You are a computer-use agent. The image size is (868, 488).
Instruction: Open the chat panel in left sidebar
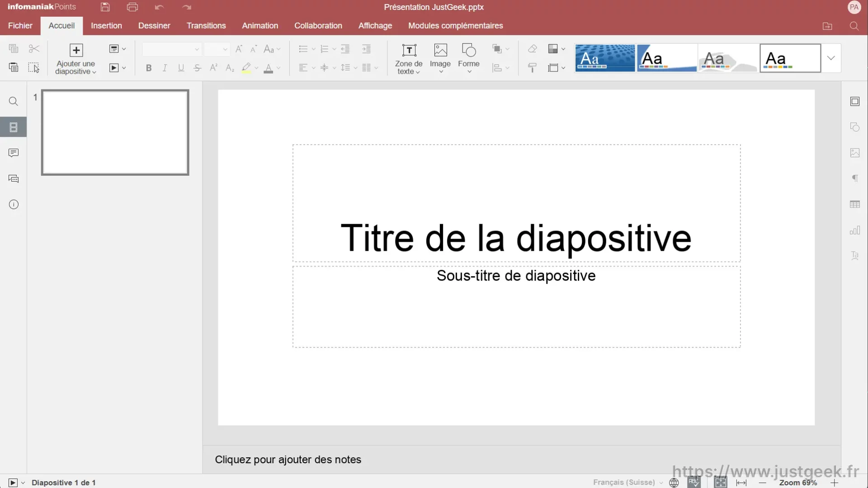14,178
